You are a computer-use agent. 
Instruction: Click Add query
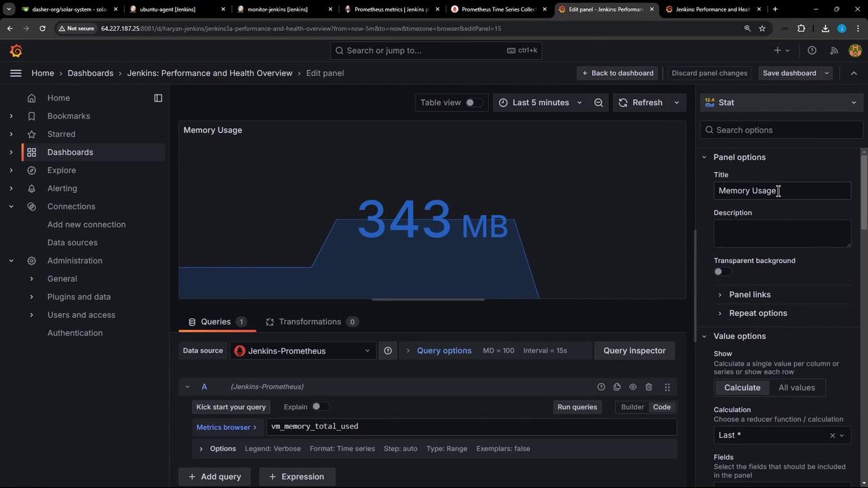click(x=214, y=476)
